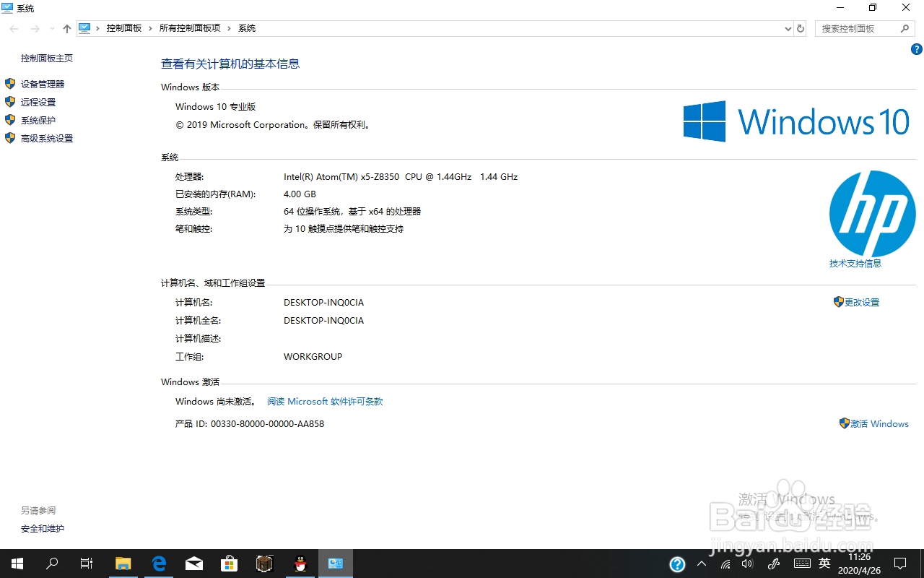Launch Microsoft Edge from taskbar
924x578 pixels.
pos(159,564)
